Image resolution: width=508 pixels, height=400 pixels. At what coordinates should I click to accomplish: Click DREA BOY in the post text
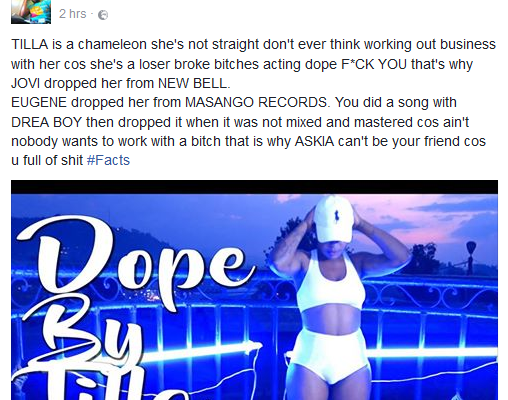coord(46,122)
